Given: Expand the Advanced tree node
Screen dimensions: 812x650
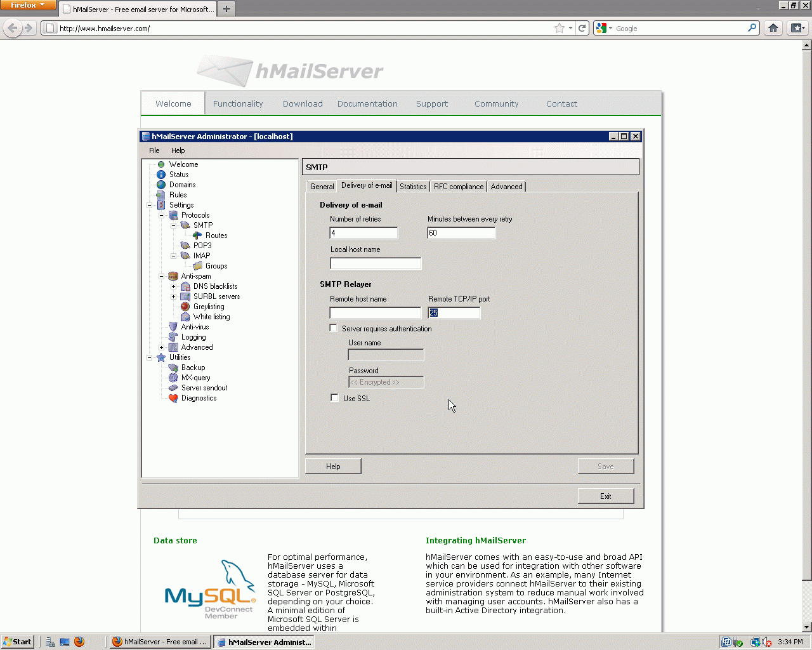Looking at the screenshot, I should click(x=162, y=347).
